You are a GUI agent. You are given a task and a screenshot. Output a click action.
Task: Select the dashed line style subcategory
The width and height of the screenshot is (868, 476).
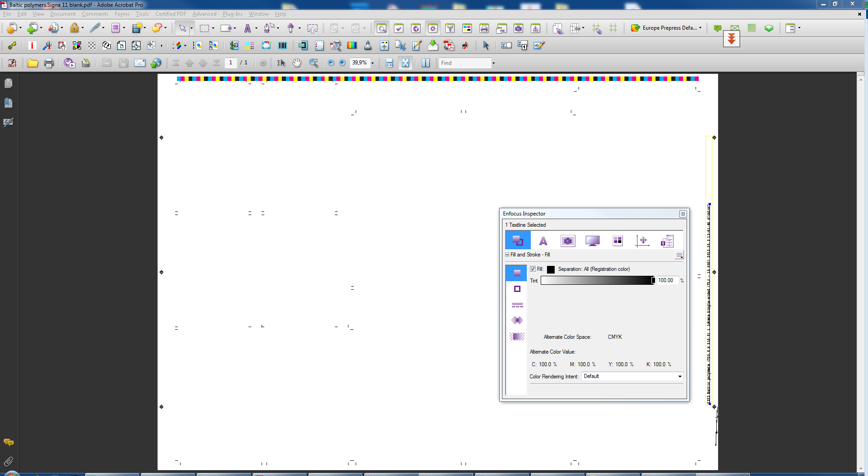[x=517, y=305]
